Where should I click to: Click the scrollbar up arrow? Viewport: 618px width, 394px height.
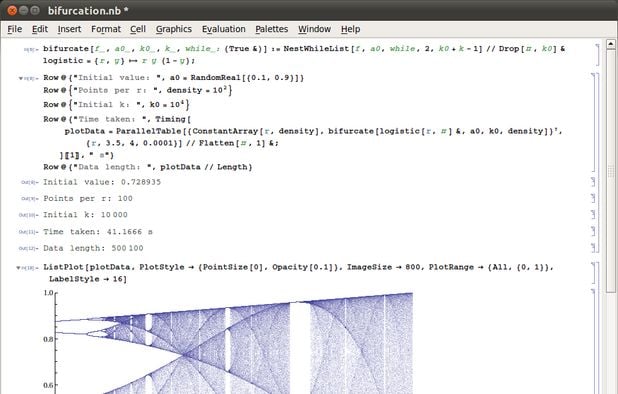pyautogui.click(x=611, y=44)
